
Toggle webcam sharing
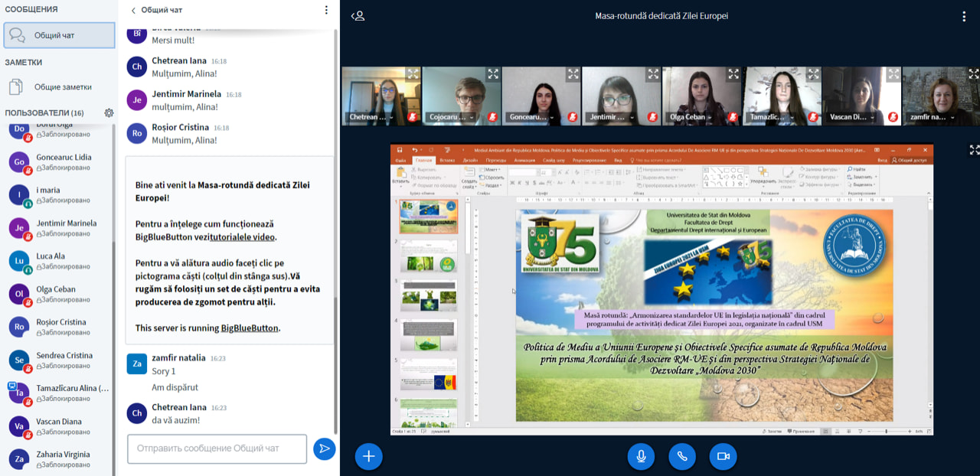tap(723, 456)
